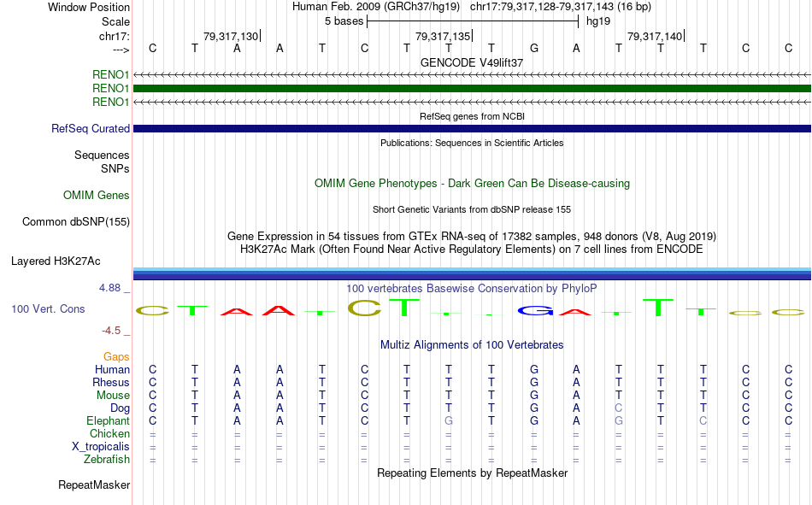Click the G base in the reference sequence

(x=534, y=48)
